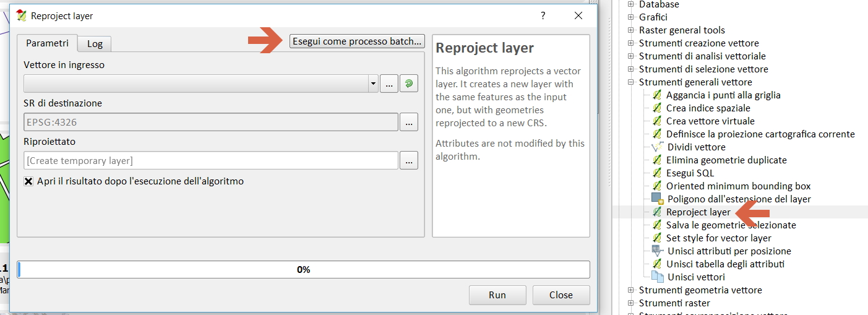Select the Unisci vettori algorithm icon
The height and width of the screenshot is (315, 868).
[x=658, y=277]
